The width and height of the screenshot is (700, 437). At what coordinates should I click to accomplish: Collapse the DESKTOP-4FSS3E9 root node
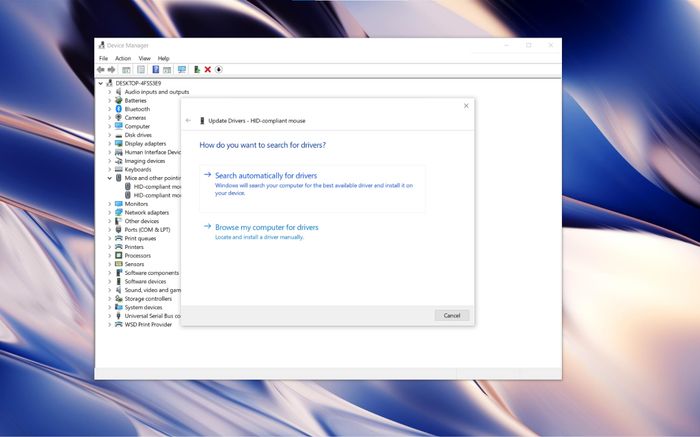click(102, 83)
